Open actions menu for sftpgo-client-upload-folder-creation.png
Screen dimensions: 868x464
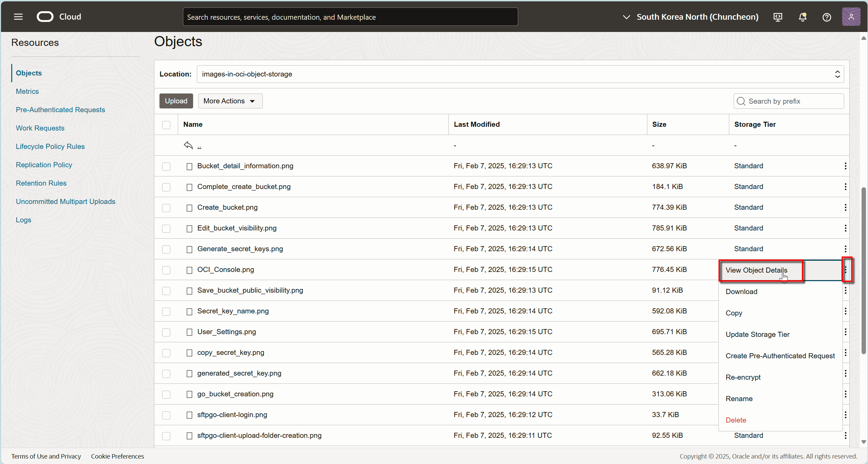click(x=845, y=435)
